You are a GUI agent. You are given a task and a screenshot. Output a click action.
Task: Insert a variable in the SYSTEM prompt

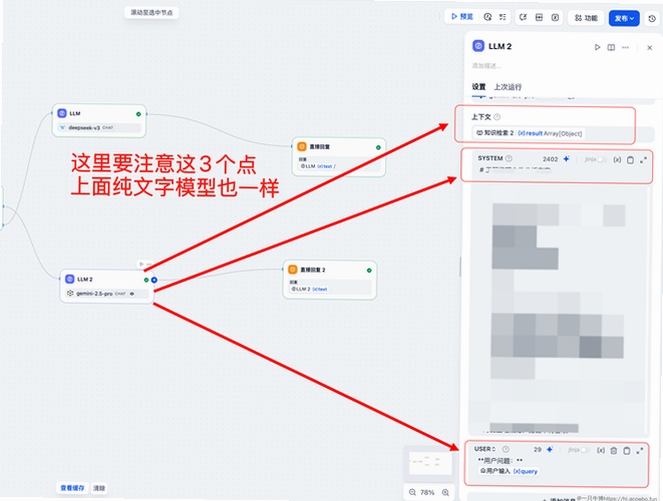tap(617, 160)
